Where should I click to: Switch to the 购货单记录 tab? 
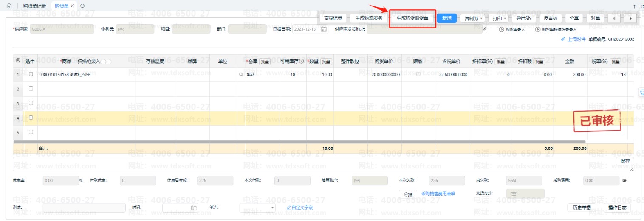34,6
